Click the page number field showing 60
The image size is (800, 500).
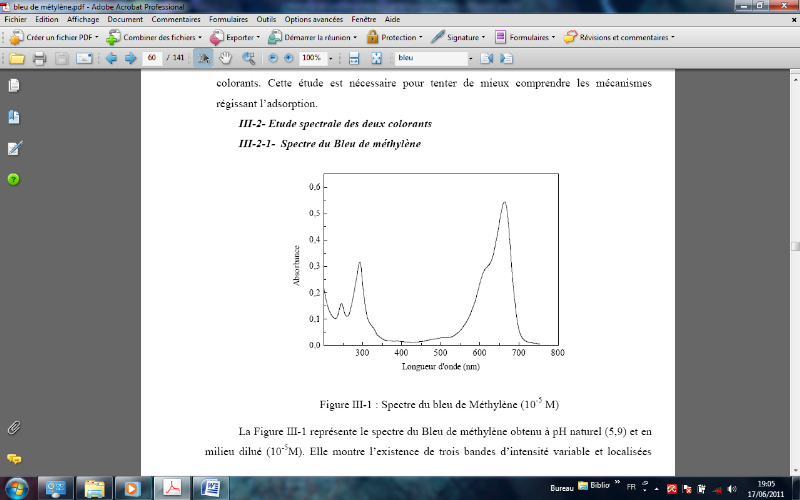tap(152, 58)
